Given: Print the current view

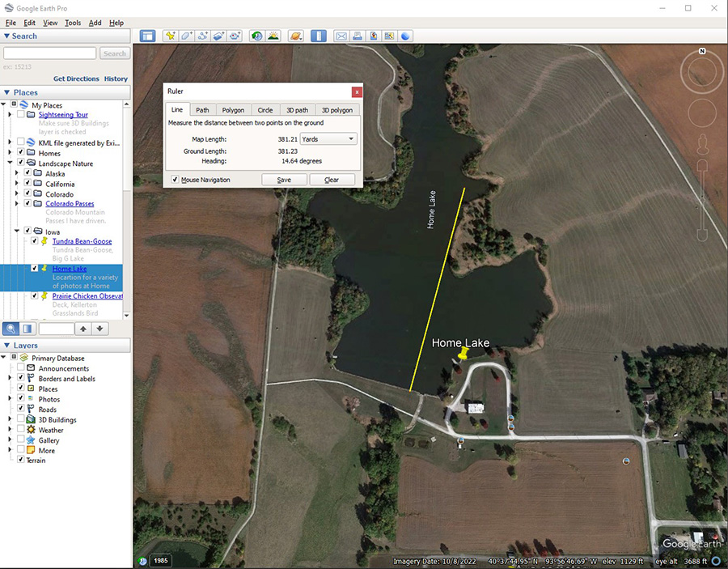Looking at the screenshot, I should [358, 36].
